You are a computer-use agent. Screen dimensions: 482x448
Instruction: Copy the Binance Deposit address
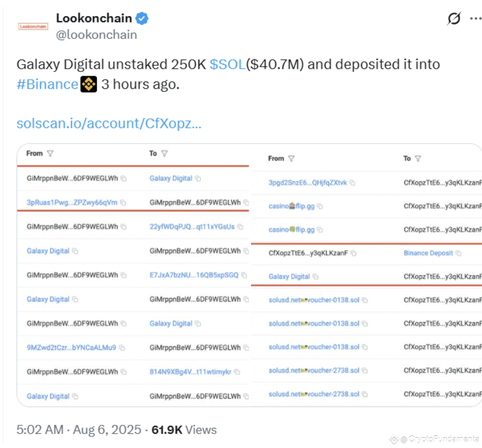458,253
